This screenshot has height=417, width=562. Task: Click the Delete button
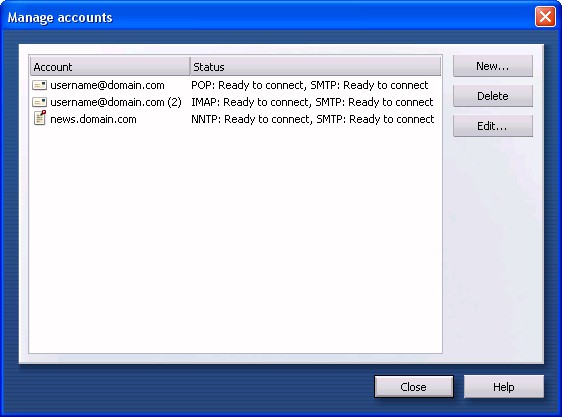pyautogui.click(x=493, y=96)
